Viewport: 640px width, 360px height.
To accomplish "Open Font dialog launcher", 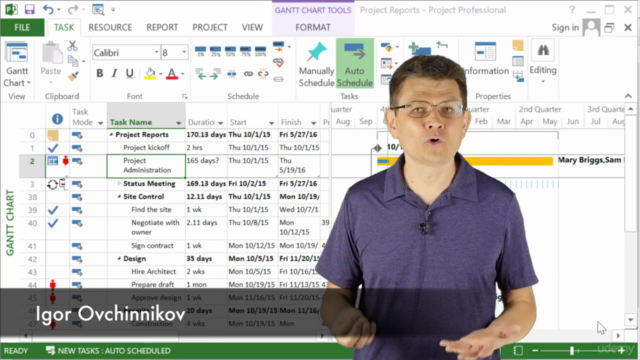I will tap(184, 96).
